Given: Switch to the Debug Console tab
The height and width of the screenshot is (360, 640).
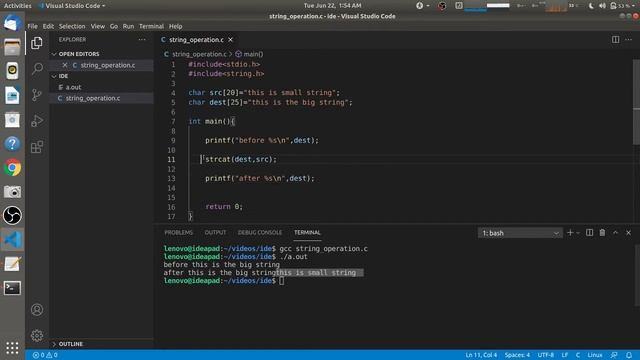Looking at the screenshot, I should [260, 233].
